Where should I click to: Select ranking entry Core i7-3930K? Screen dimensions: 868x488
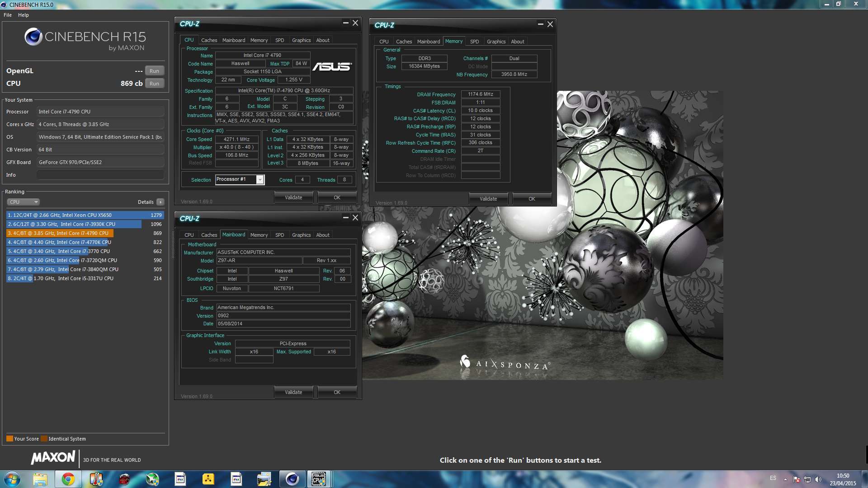85,224
